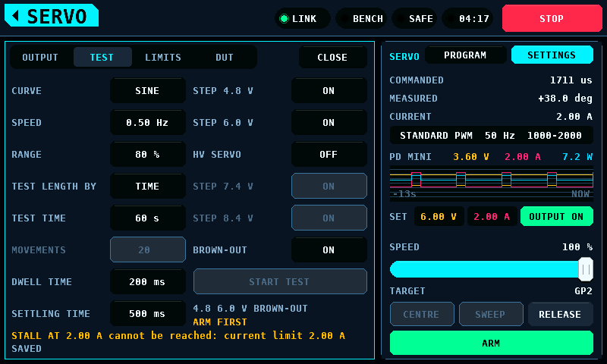Screen dimensions: 607x364
Task: Go back via the SERVO header arrow
Action: point(51,15)
